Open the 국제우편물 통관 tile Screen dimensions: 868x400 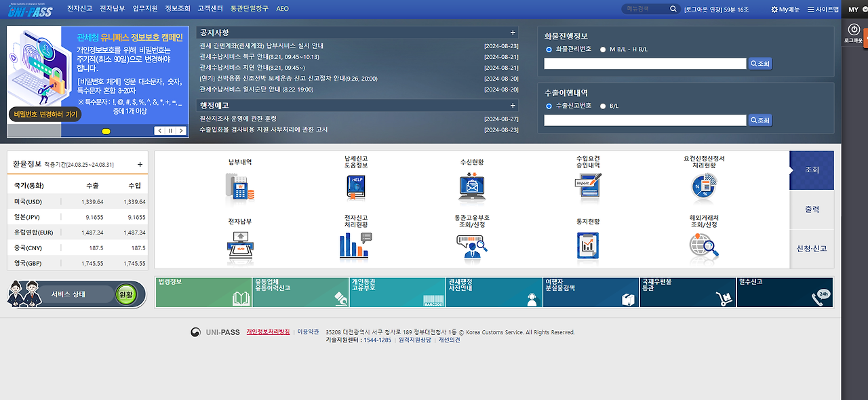688,292
